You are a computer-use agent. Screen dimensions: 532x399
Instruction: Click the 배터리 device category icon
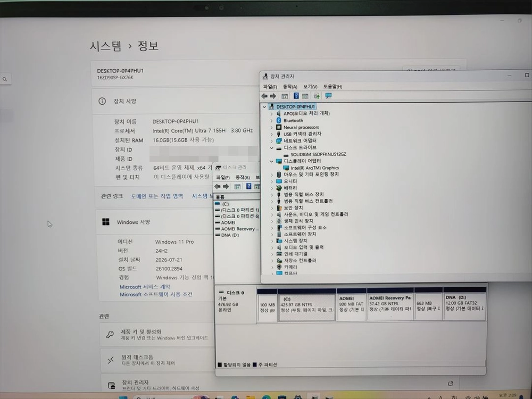point(279,188)
